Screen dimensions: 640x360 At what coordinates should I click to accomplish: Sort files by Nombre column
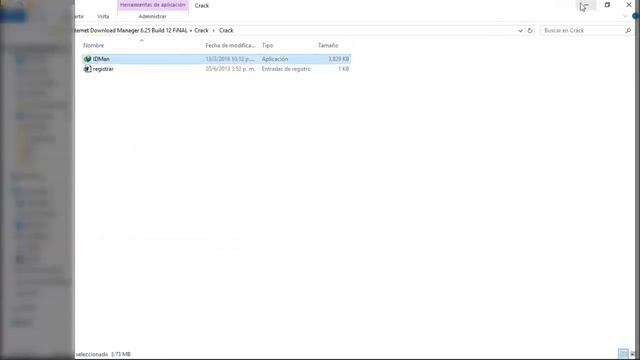click(93, 45)
